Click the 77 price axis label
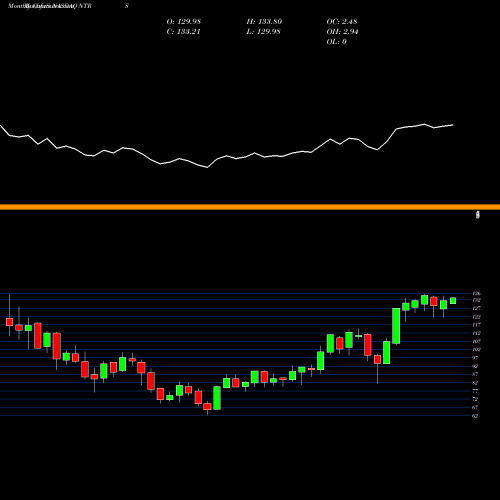The height and width of the screenshot is (500, 500). [x=475, y=391]
